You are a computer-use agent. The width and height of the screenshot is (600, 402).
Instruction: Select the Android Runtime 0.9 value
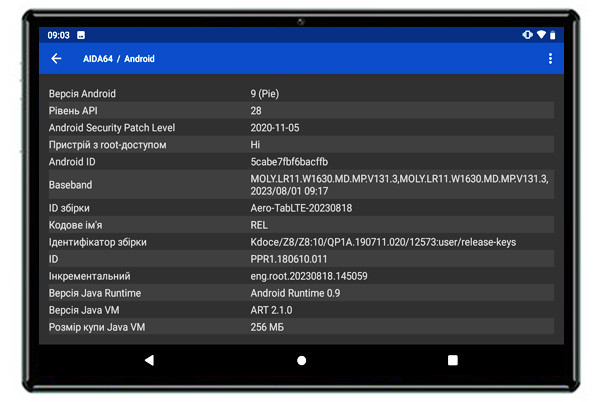(x=295, y=293)
